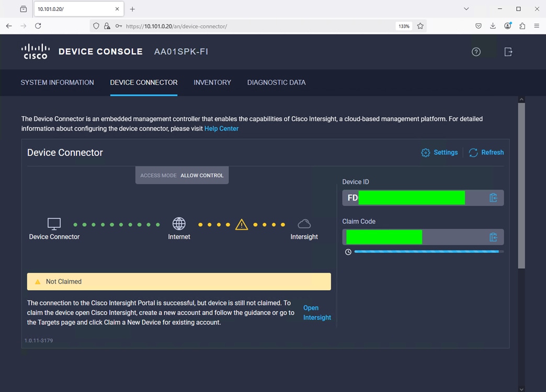
Task: Click the Open Intersight link
Action: click(x=317, y=313)
